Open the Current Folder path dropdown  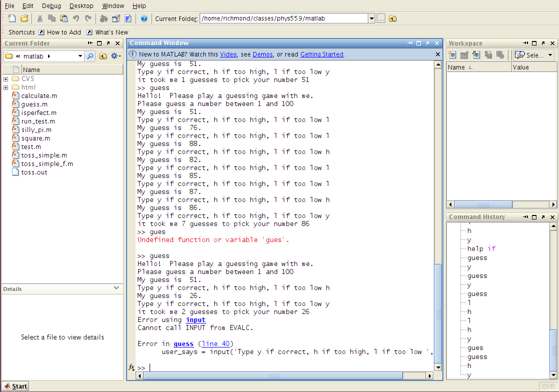371,18
